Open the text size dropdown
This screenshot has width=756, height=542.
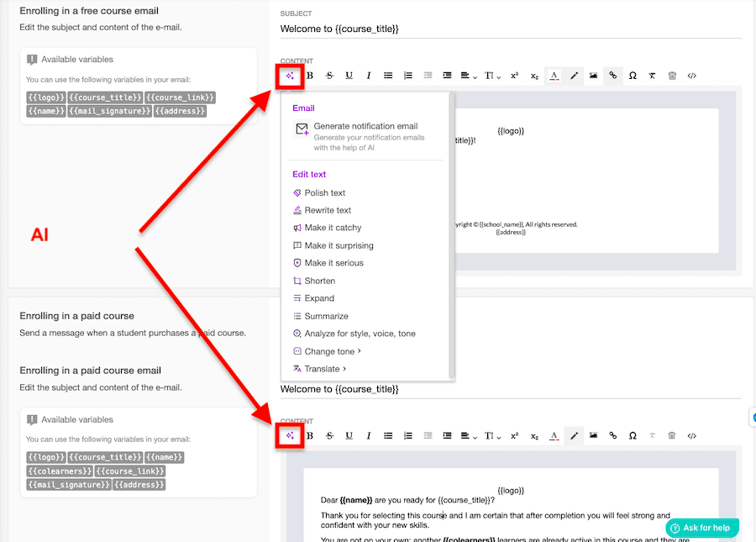[491, 75]
